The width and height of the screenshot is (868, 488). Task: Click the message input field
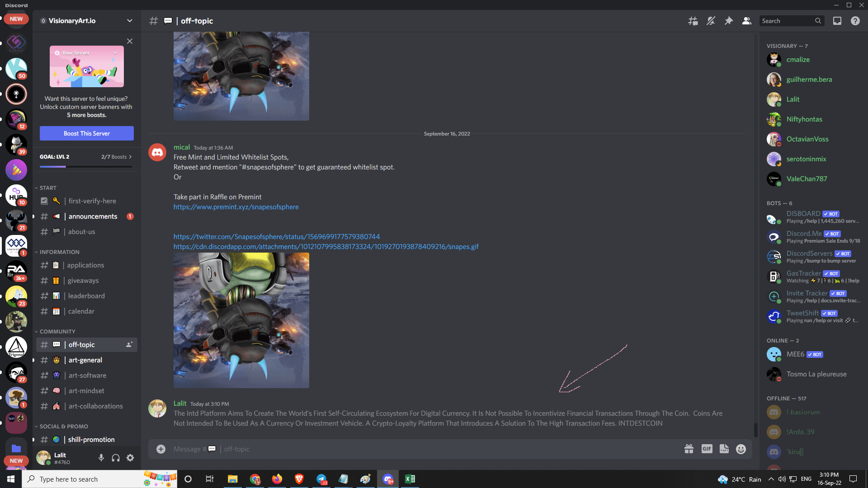click(x=425, y=449)
